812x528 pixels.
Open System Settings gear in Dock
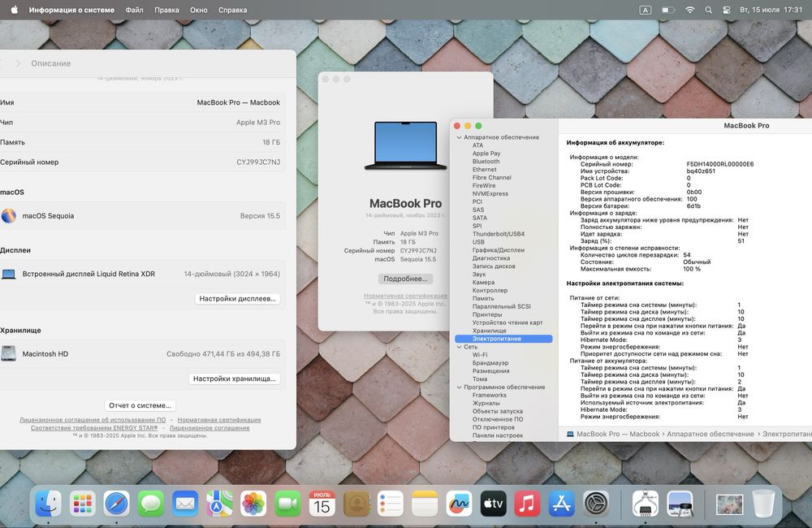pos(595,503)
